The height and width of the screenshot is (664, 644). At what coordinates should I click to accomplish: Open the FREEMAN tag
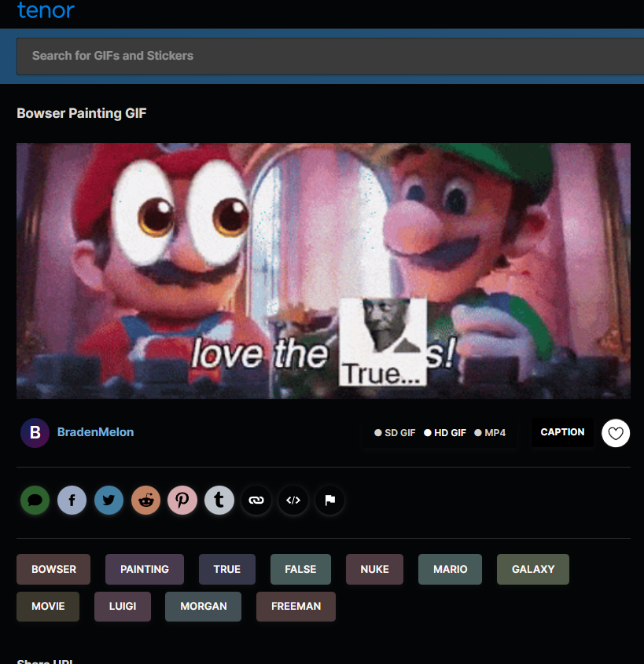[296, 607]
